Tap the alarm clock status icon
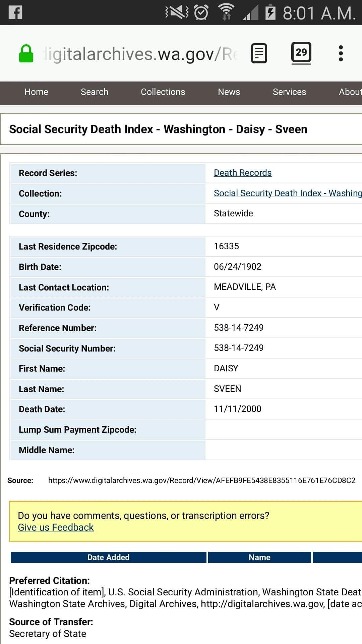 point(201,13)
